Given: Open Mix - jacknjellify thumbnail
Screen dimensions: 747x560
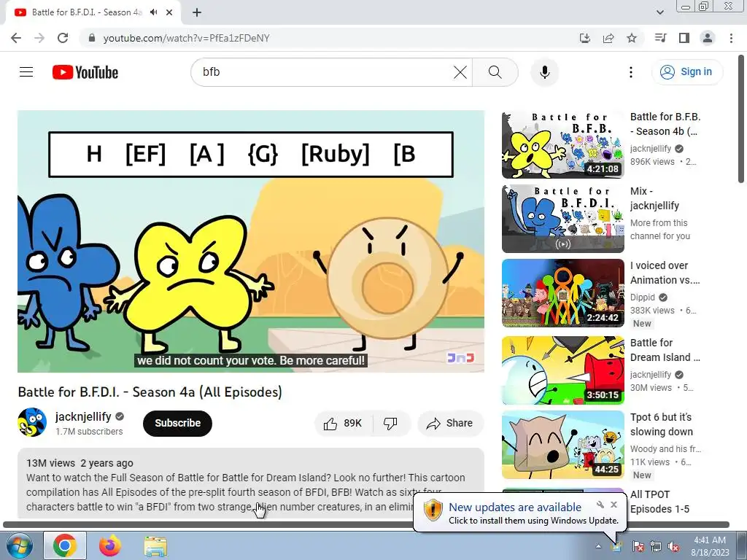Looking at the screenshot, I should [x=562, y=219].
